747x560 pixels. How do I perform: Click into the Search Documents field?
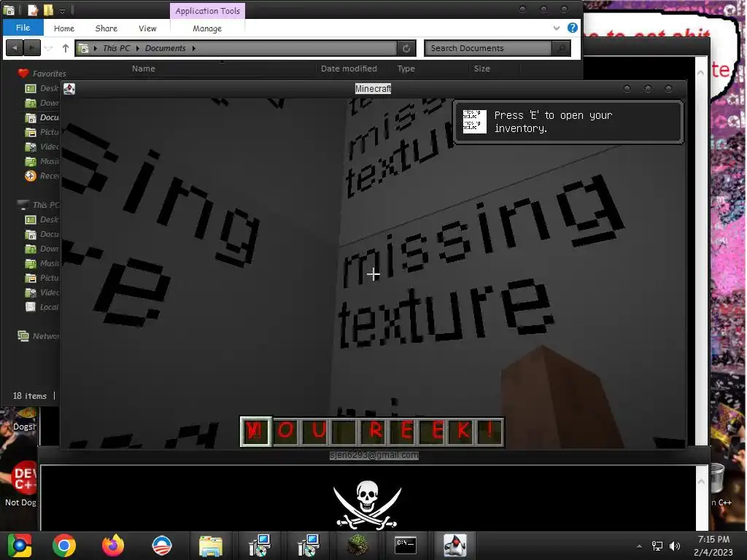(x=488, y=48)
